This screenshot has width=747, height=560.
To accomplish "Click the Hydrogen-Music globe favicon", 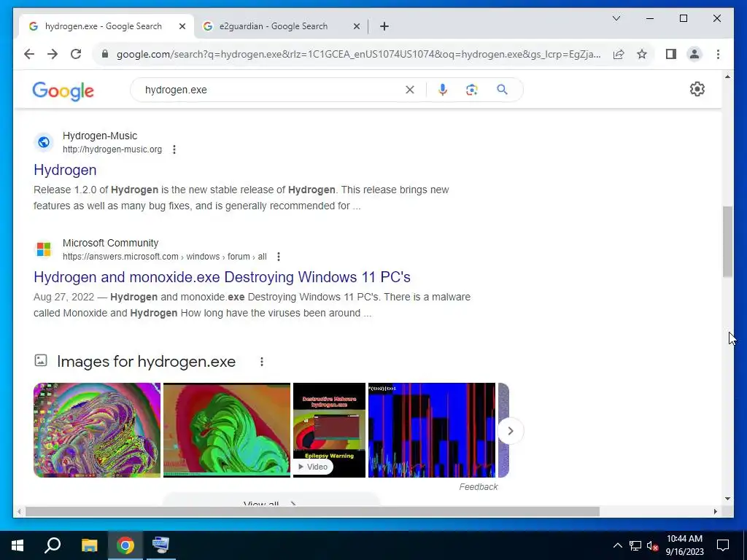I will click(x=43, y=142).
